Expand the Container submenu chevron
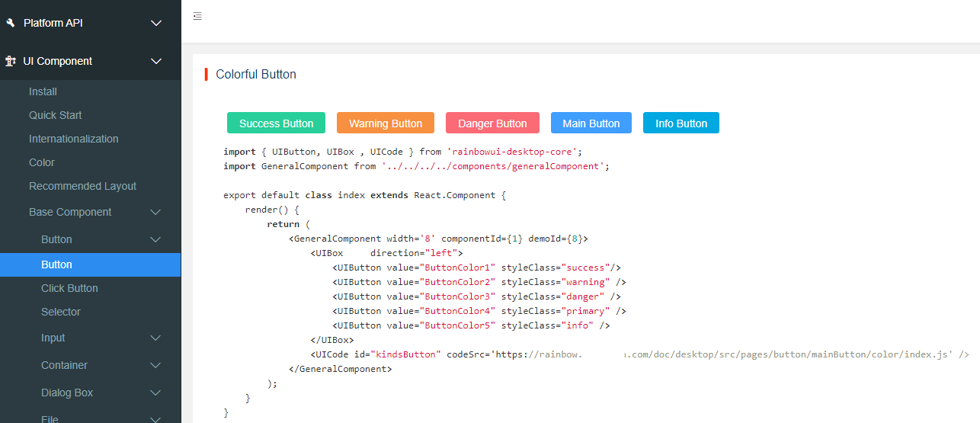This screenshot has width=980, height=423. (155, 365)
